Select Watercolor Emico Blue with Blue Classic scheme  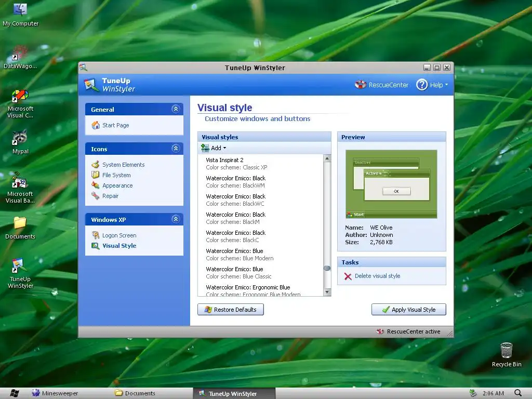(x=261, y=273)
